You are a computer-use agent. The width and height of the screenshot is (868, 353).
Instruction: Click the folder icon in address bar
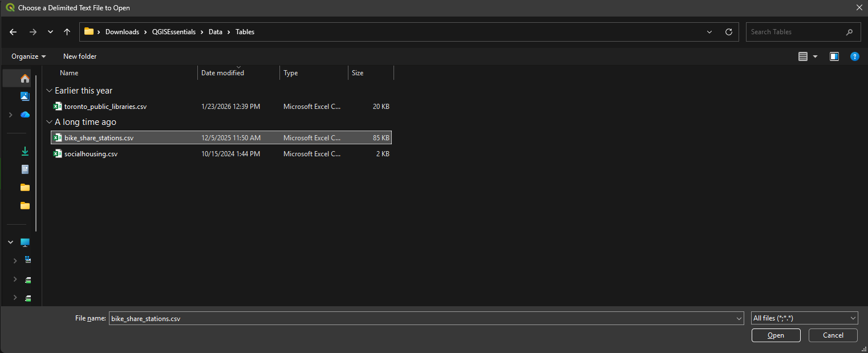pyautogui.click(x=89, y=31)
